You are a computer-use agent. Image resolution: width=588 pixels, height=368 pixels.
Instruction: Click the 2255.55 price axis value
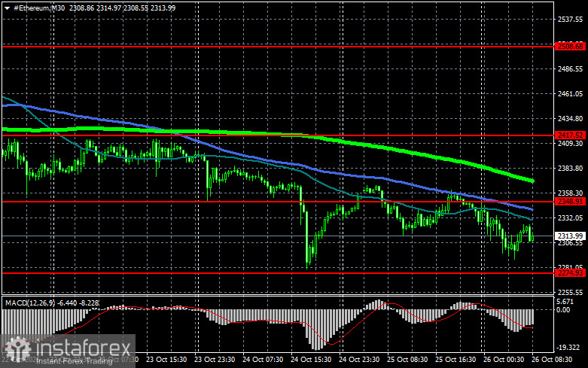tap(571, 292)
